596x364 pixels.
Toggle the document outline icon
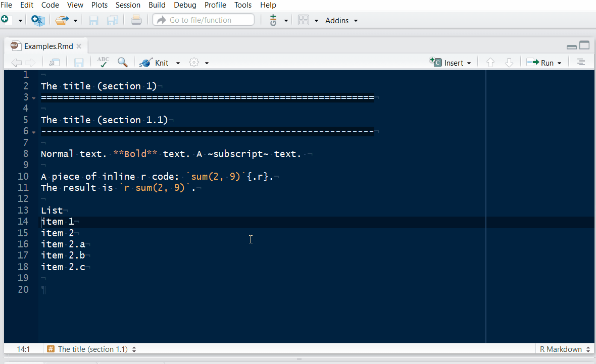[581, 62]
